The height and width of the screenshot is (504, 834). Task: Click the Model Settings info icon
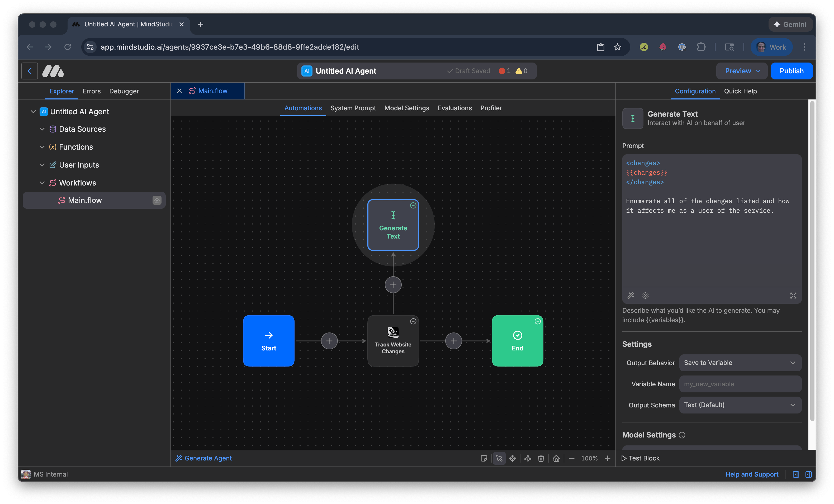[682, 435]
